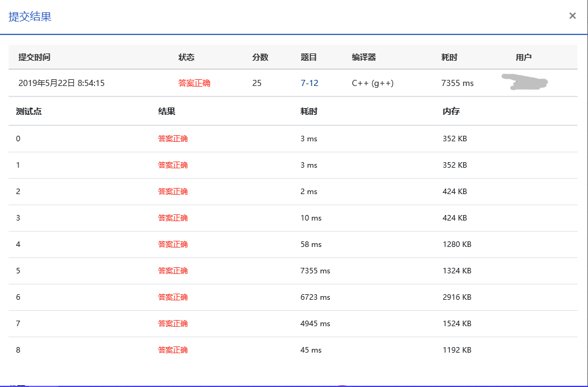Image resolution: width=588 pixels, height=387 pixels.
Task: Click time 4945 ms for test point 7
Action: tap(315, 324)
